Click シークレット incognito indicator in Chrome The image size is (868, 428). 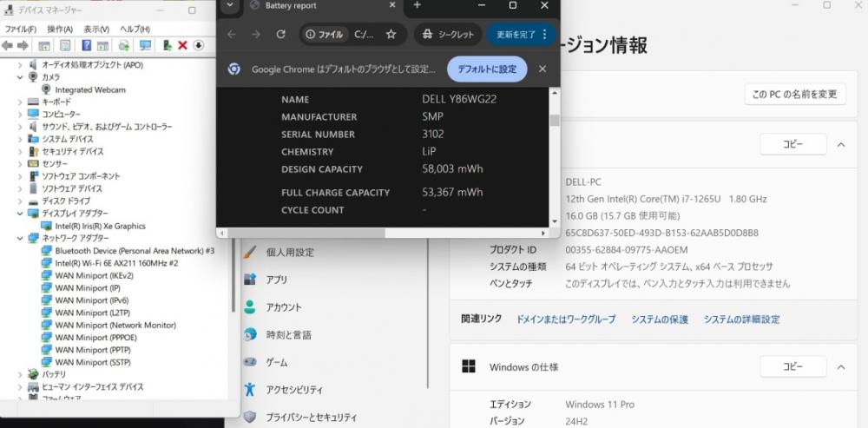pyautogui.click(x=449, y=35)
